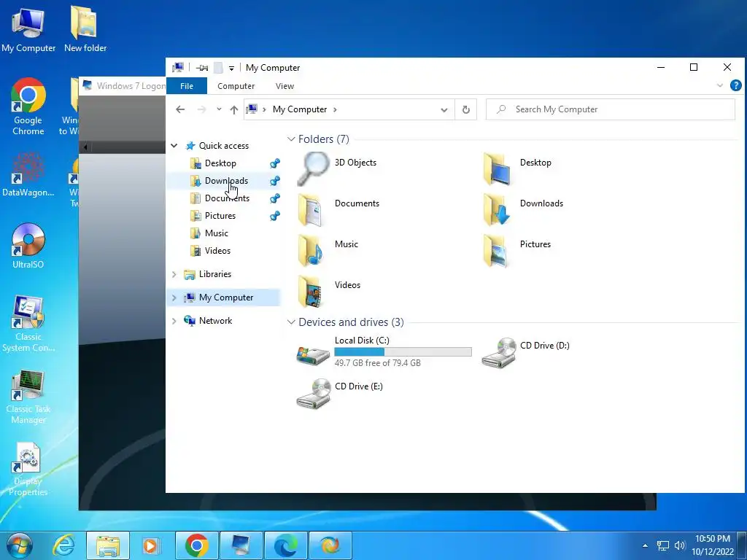Click the Properties icon in quick access toolbar
The image size is (747, 560).
point(202,68)
